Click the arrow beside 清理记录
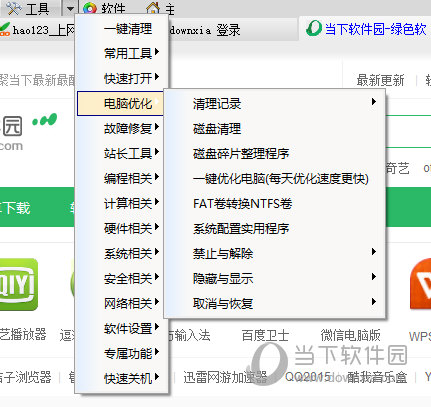This screenshot has height=407, width=431. (374, 102)
